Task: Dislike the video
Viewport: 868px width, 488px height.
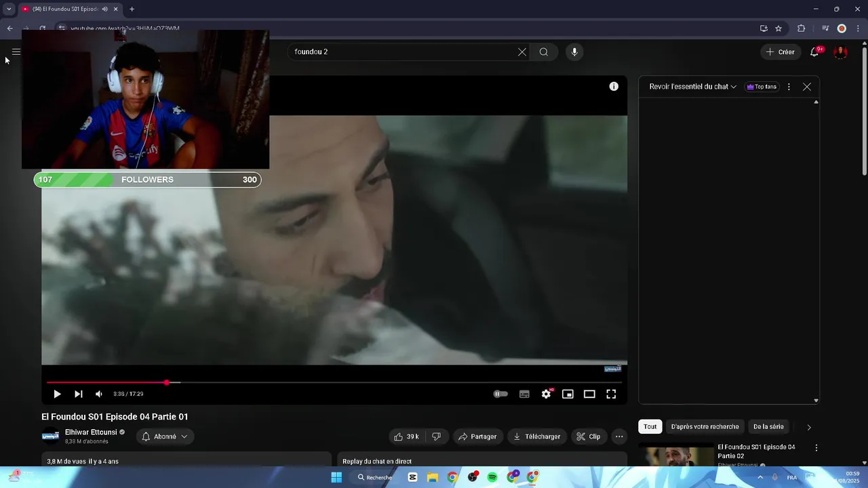Action: (x=437, y=436)
